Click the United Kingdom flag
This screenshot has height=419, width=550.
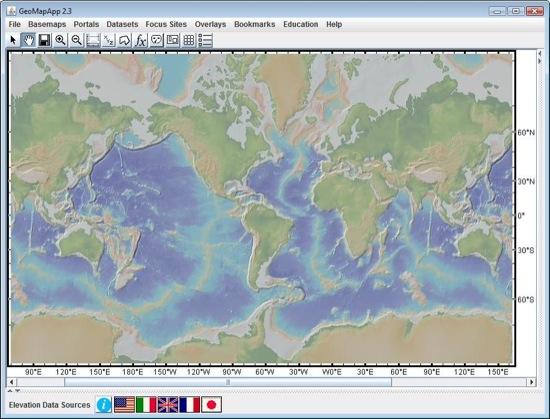coord(168,405)
